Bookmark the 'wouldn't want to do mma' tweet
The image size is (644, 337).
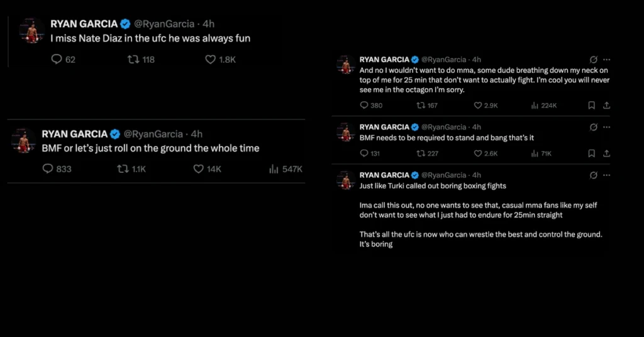[591, 106]
